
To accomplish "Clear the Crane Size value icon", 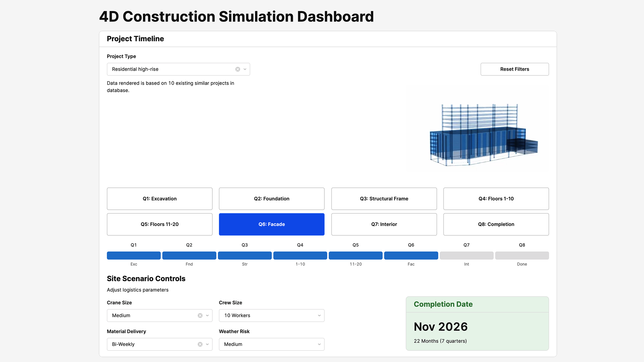I will [x=200, y=315].
